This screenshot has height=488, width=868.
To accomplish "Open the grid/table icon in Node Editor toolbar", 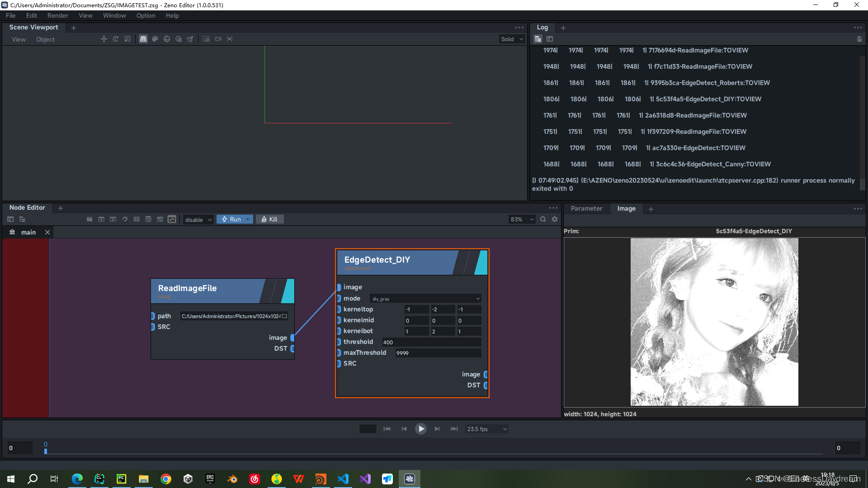I will tap(137, 219).
